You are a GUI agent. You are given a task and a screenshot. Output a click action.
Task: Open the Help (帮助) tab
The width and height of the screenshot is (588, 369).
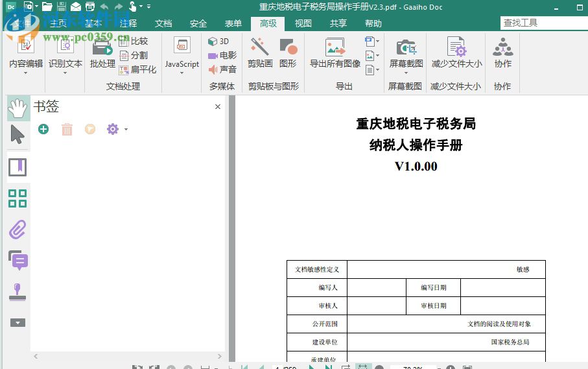coord(373,23)
